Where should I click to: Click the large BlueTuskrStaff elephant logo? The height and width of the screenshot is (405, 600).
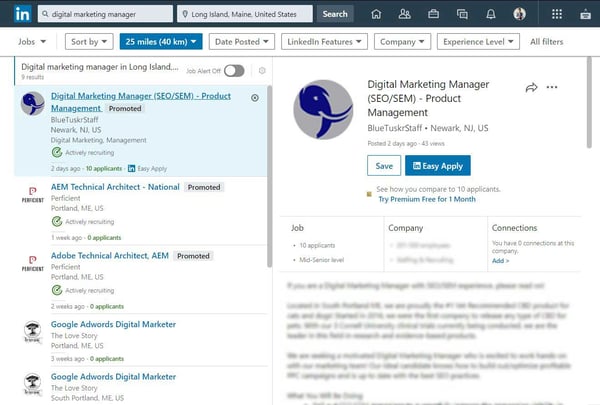click(x=323, y=109)
